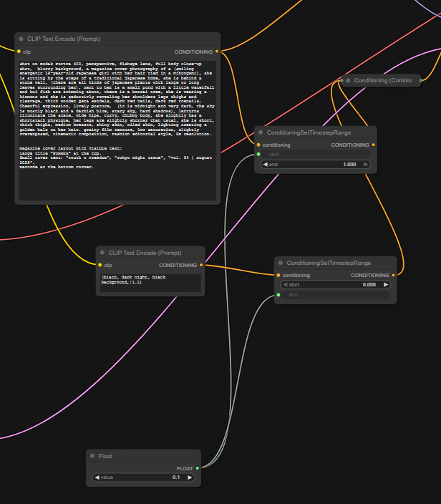Screen dimensions: 441x504
Task: Click title of upper ConditioningSetTimestepRange node
Action: pos(309,132)
